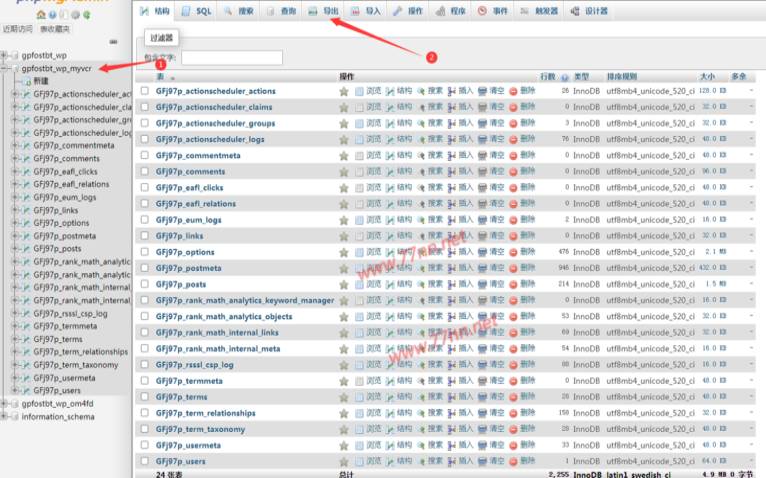This screenshot has width=766, height=478.
Task: Select the GFj97p_usermeta row checkbox
Action: (145, 445)
